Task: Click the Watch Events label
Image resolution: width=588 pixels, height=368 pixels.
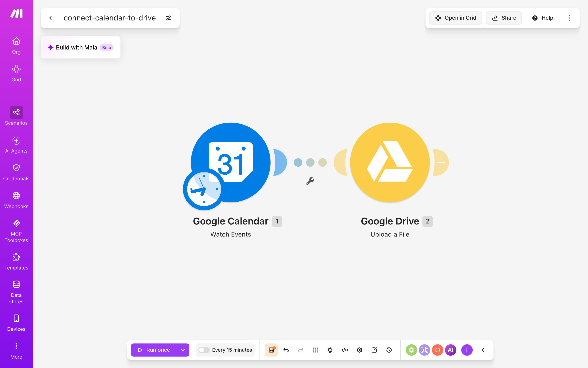Action: [x=231, y=234]
